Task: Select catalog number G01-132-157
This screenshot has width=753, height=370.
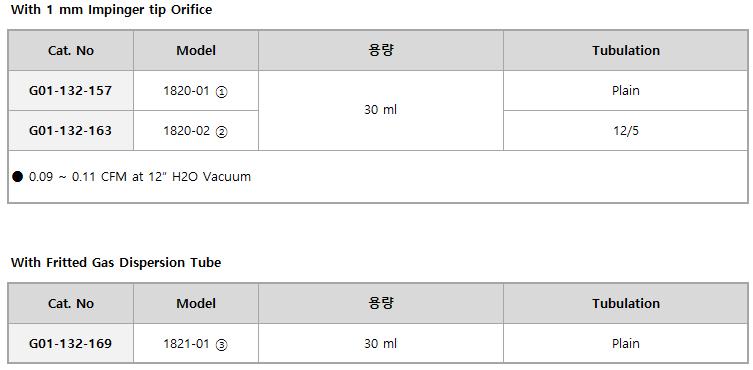Action: [x=71, y=90]
